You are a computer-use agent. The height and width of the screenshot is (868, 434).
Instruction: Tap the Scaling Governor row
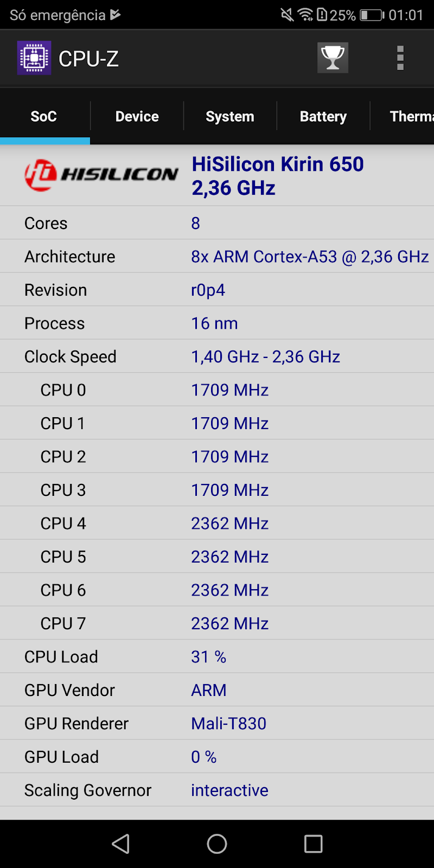[x=217, y=790]
